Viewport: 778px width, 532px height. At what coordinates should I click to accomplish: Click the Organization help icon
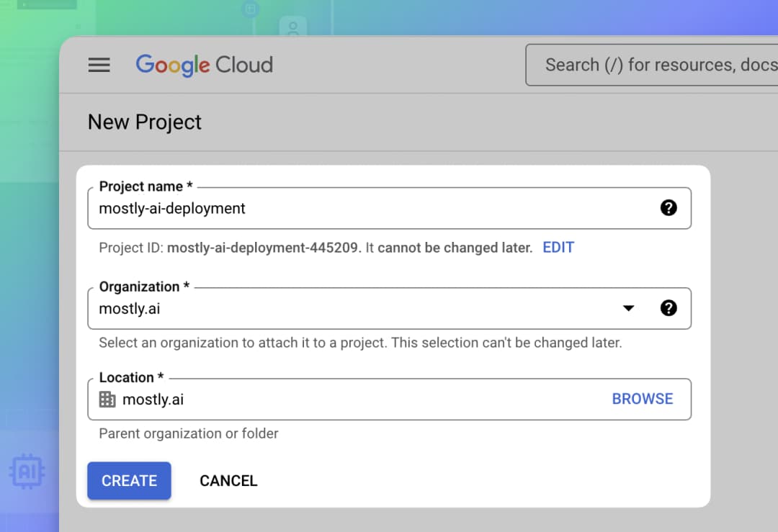point(669,308)
